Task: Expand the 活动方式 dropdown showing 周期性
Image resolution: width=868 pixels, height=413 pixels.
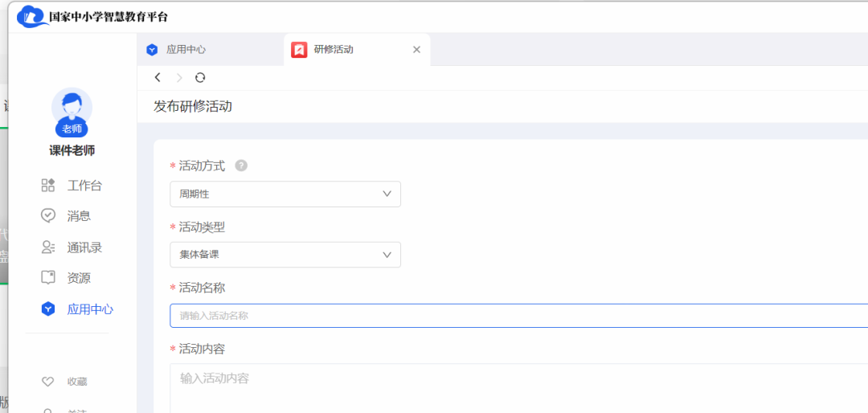Action: (x=285, y=194)
